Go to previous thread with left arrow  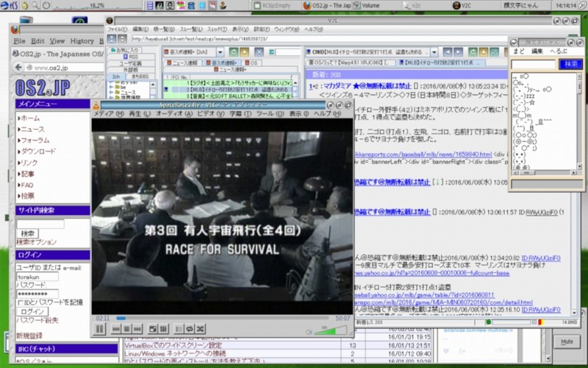pyautogui.click(x=448, y=52)
